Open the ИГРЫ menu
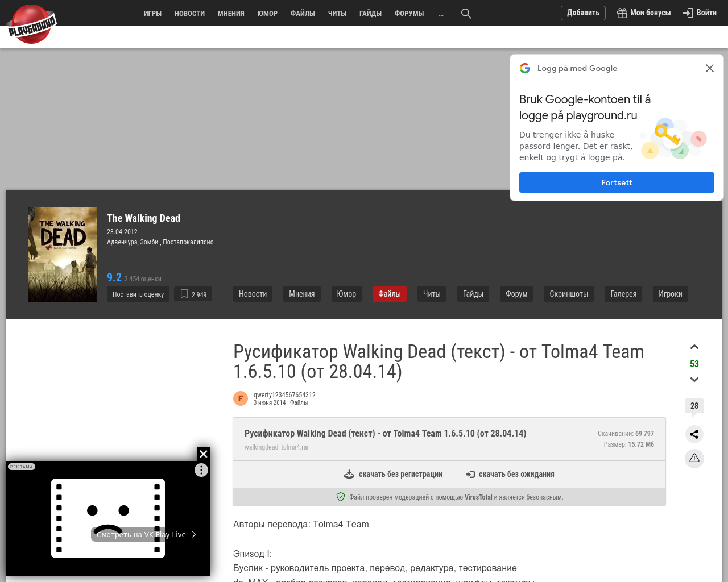Image resolution: width=728 pixels, height=582 pixels. tap(152, 14)
